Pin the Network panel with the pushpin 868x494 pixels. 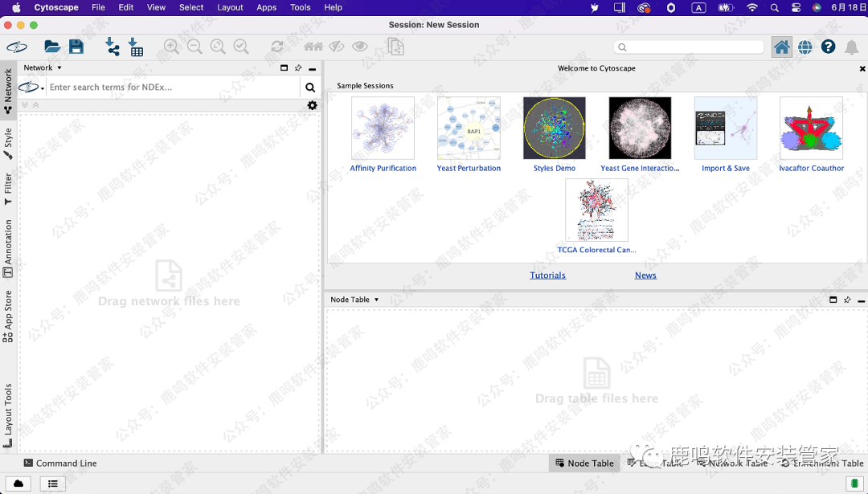pyautogui.click(x=298, y=68)
